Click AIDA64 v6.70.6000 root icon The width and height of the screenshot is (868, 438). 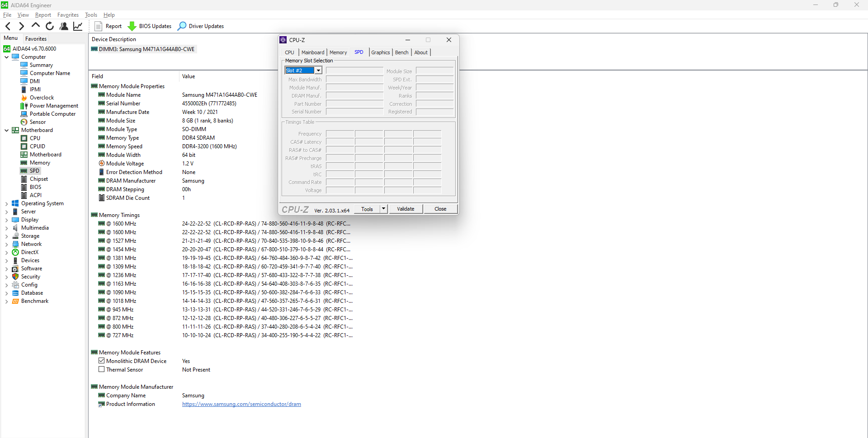(7, 49)
